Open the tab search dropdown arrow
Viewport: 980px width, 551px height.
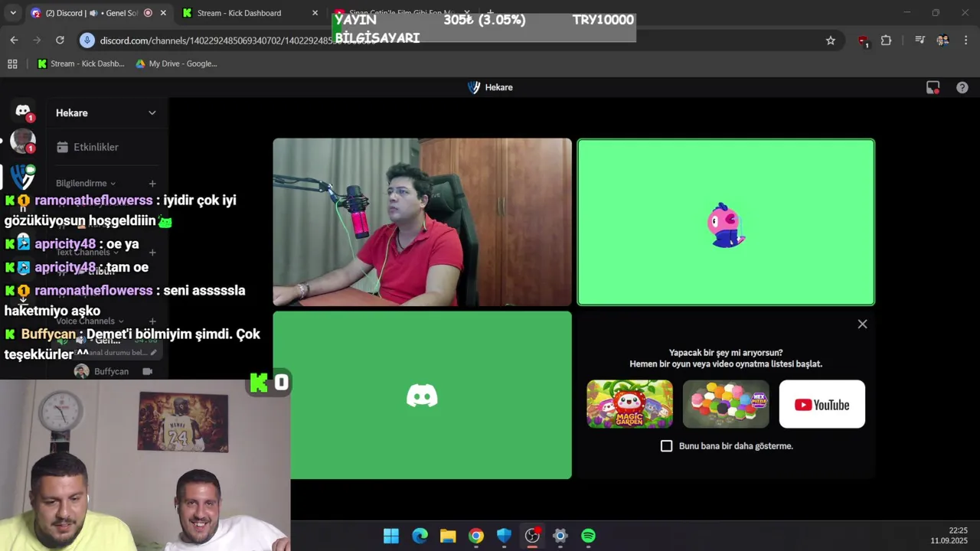[12, 13]
